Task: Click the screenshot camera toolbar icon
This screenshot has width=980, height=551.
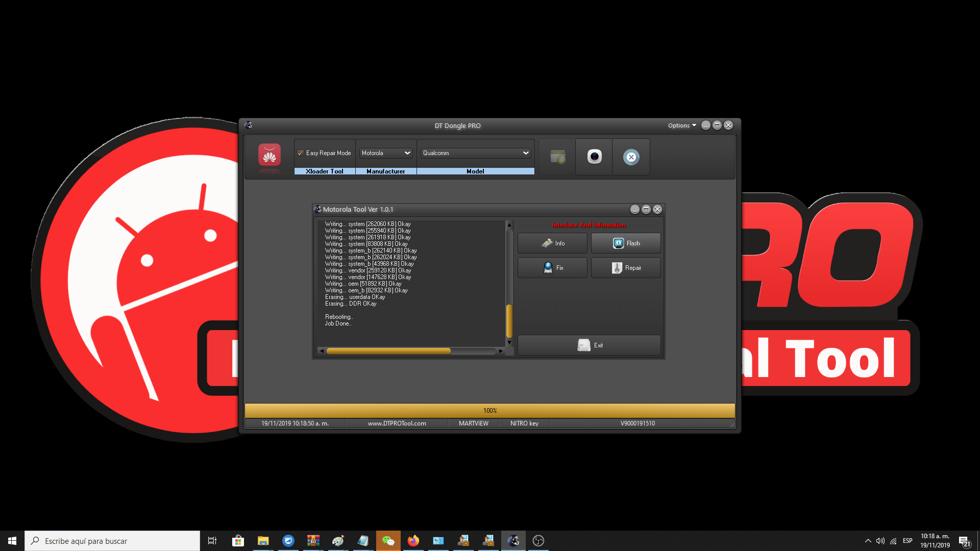Action: click(x=594, y=157)
